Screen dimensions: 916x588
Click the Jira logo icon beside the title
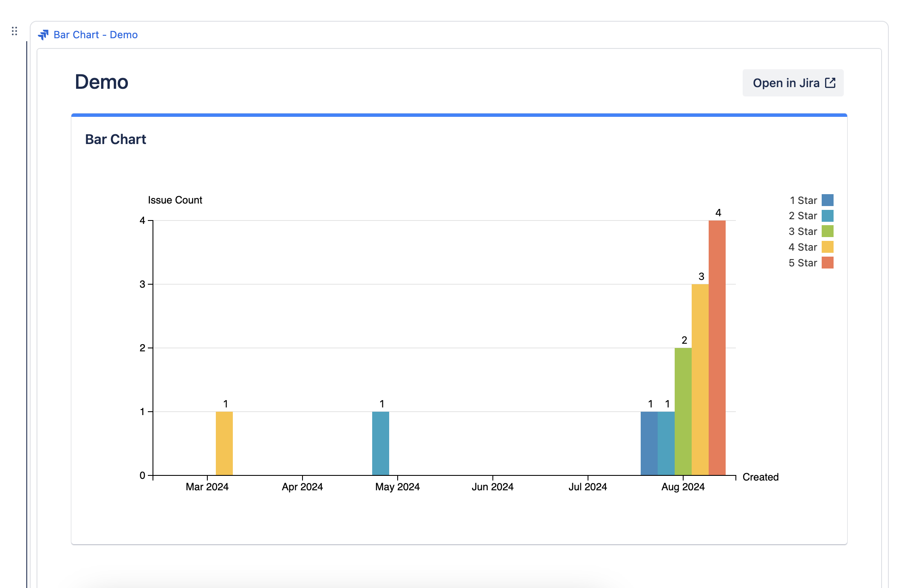coord(43,35)
